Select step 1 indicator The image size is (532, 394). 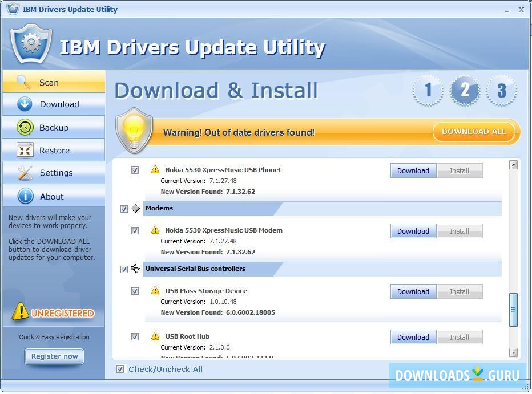pyautogui.click(x=428, y=90)
